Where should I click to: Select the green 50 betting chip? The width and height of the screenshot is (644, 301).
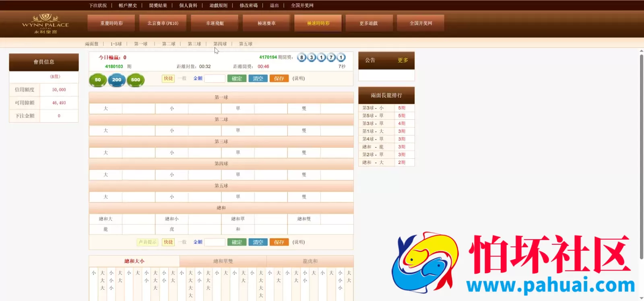[x=98, y=80]
